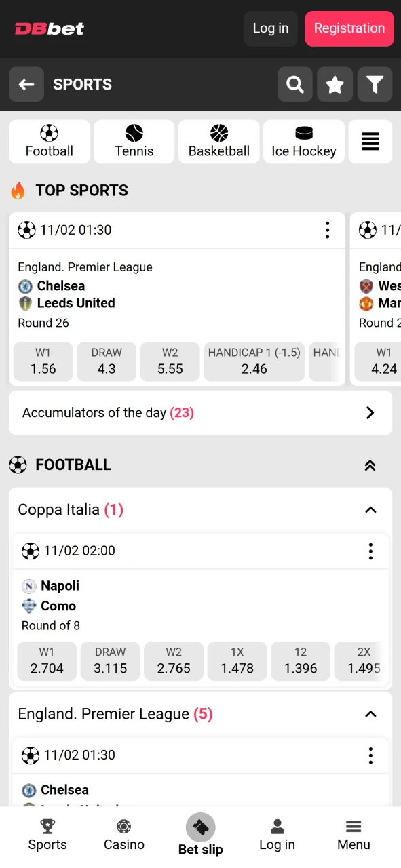Open the Bet slip
Image resolution: width=401 pixels, height=868 pixels.
(200, 834)
